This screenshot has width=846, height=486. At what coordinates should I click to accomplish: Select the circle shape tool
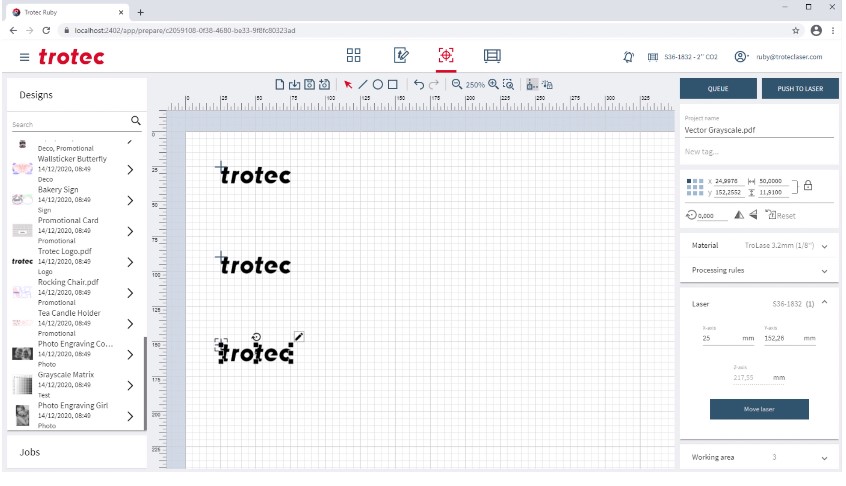[x=378, y=85]
